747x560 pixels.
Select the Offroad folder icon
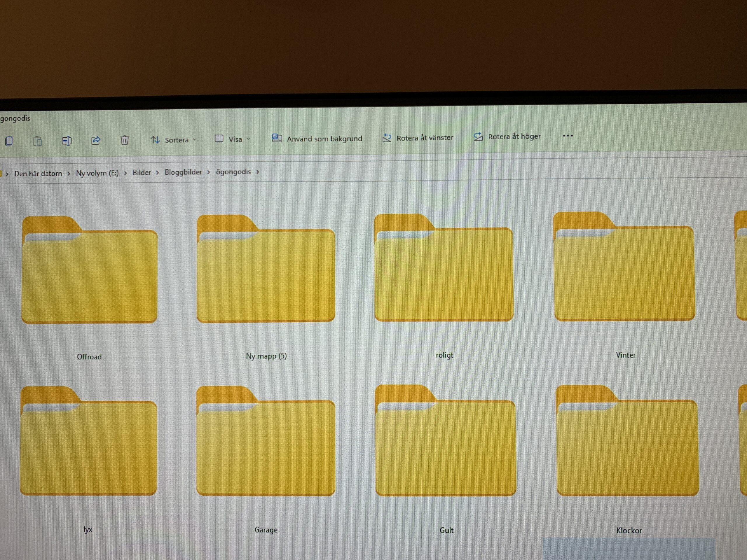click(x=90, y=269)
